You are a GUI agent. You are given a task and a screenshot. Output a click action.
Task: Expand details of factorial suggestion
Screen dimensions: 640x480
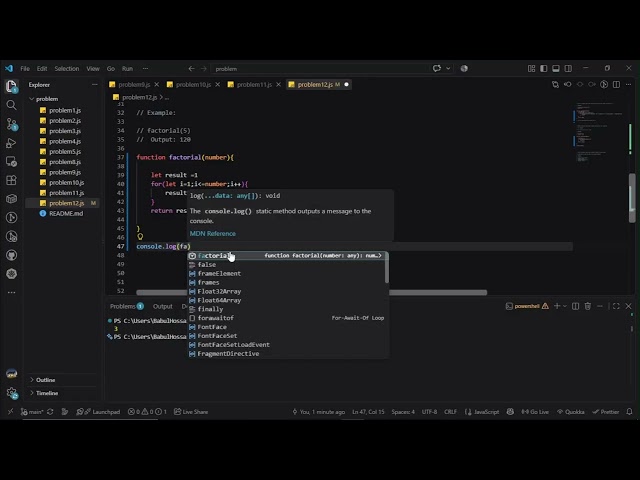(x=380, y=256)
